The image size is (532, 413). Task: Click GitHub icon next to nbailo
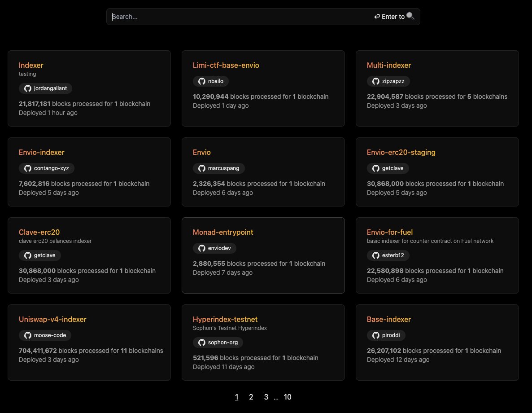(202, 81)
